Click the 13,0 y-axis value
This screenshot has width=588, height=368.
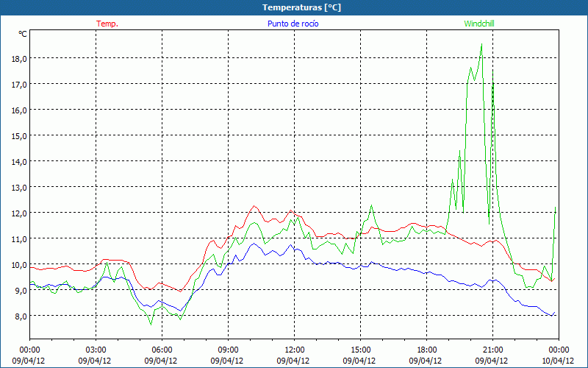[x=19, y=187]
